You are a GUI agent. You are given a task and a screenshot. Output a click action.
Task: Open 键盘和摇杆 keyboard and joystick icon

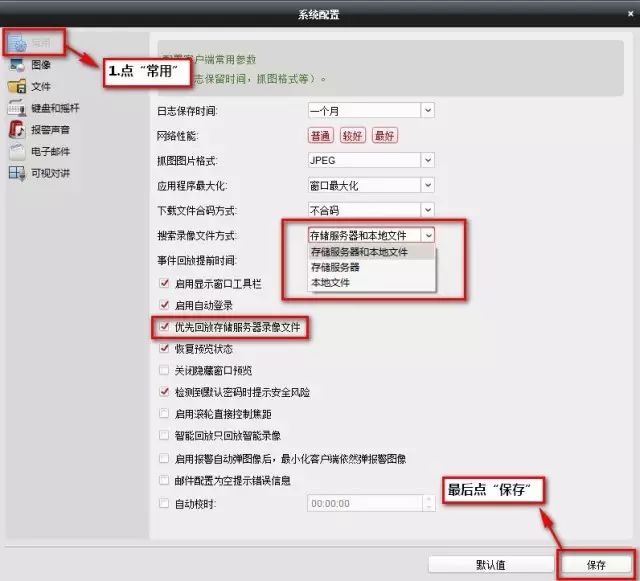click(16, 108)
